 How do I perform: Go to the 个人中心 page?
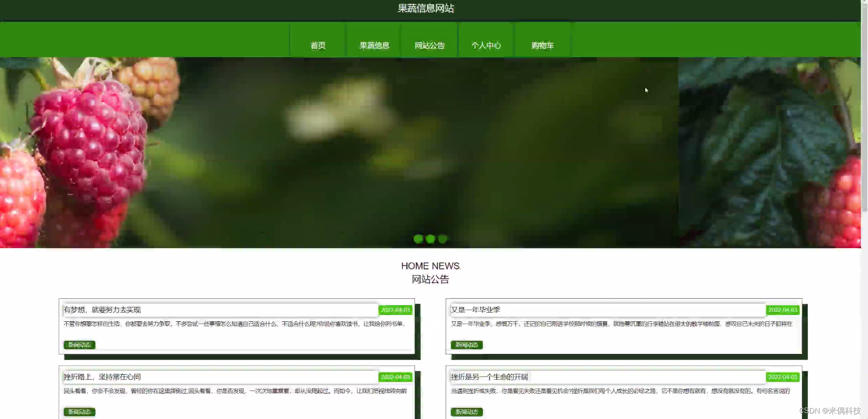pos(486,45)
